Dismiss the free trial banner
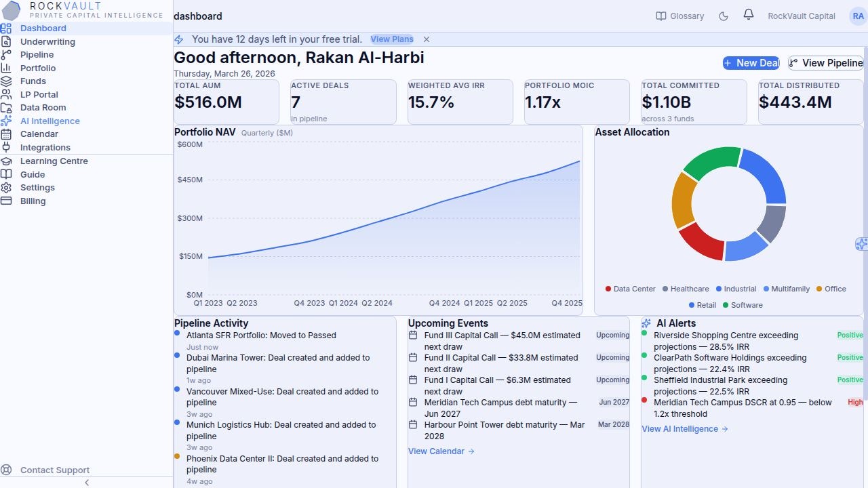Viewport: 868px width, 488px height. (x=427, y=39)
